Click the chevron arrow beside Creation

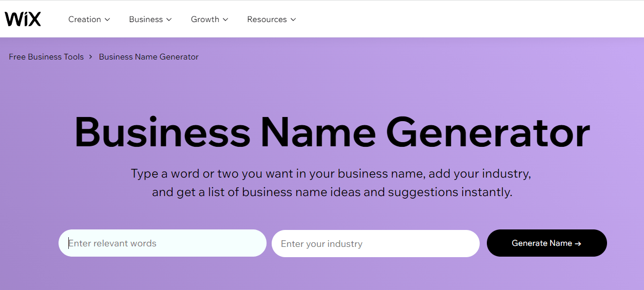coord(107,20)
